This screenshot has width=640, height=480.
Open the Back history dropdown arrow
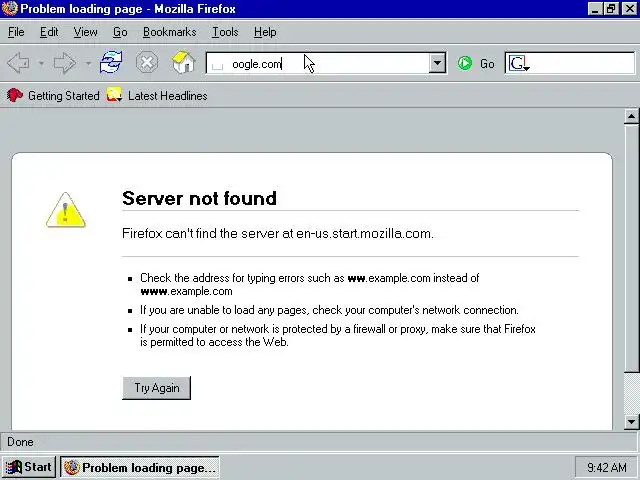coord(41,63)
